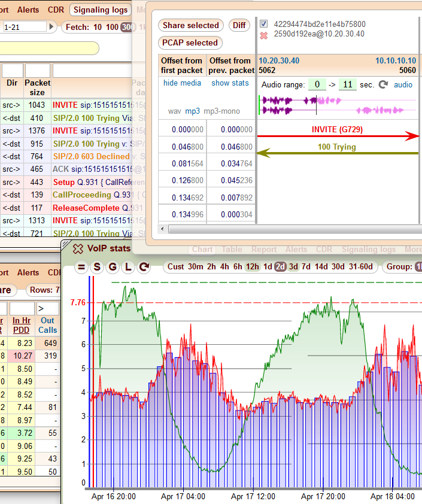Go to next page arrow beside 1-21
This screenshot has width=422, height=504.
(x=52, y=27)
